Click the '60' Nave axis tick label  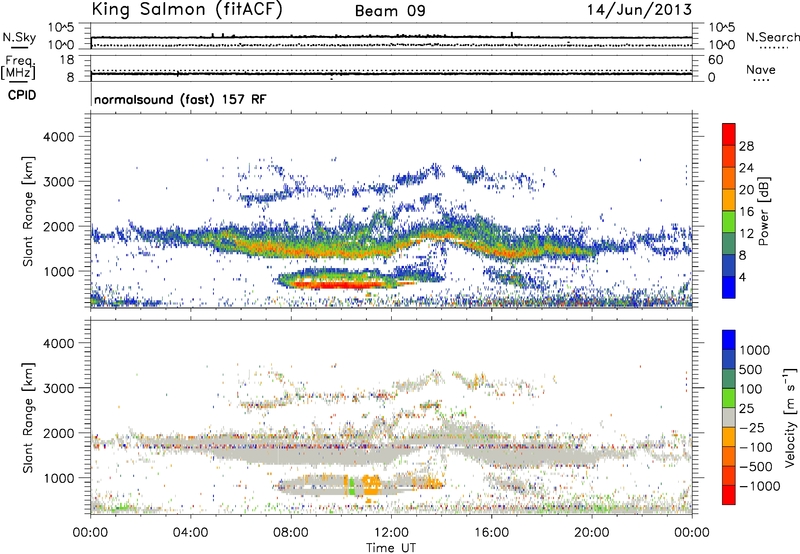pos(715,60)
